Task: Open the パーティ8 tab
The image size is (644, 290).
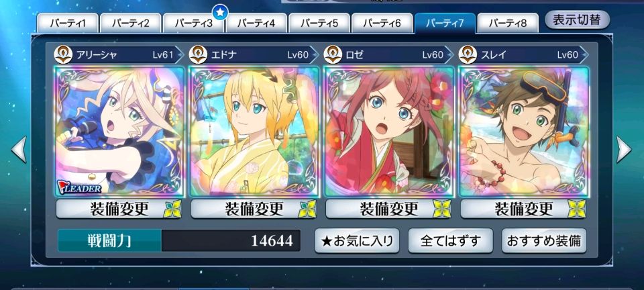Action: tap(508, 23)
